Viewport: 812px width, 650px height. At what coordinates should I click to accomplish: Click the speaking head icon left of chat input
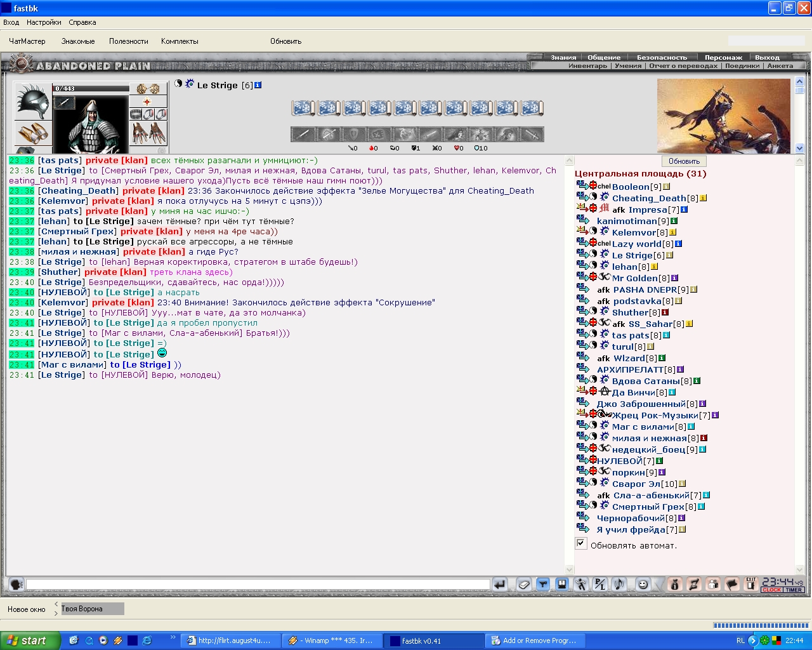click(x=16, y=585)
